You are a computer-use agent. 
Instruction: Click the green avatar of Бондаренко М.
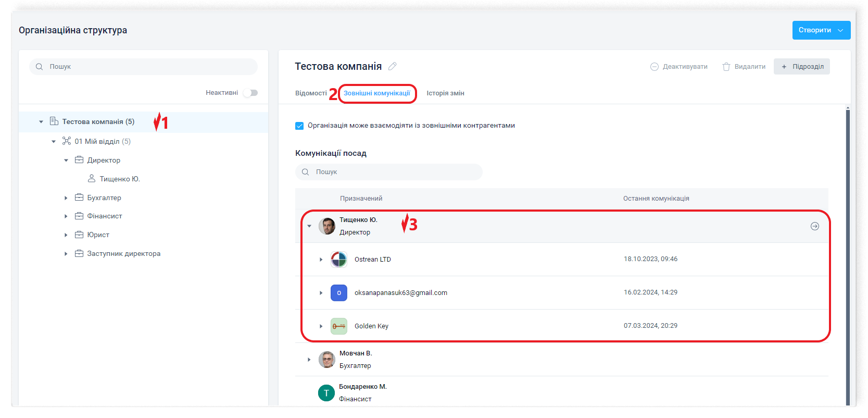(326, 393)
